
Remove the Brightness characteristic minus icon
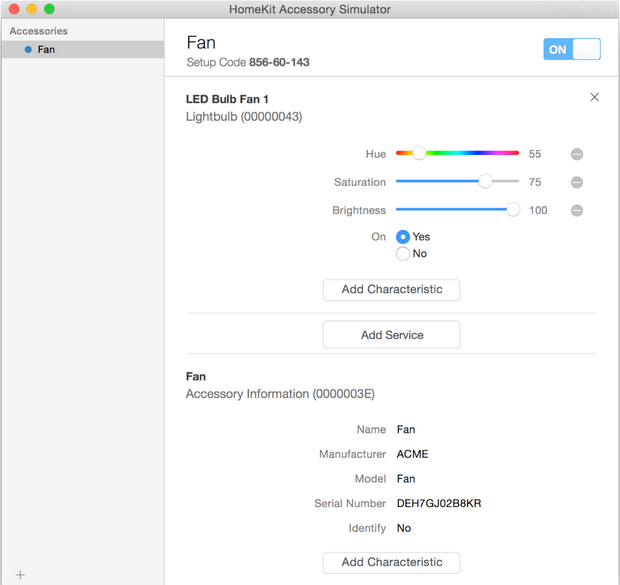[577, 210]
